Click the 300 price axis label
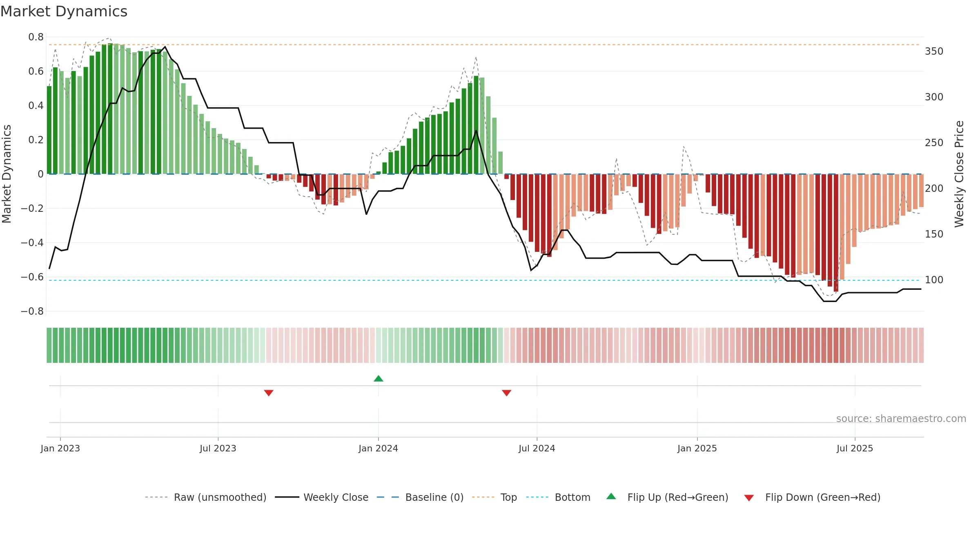This screenshot has height=551, width=980. pyautogui.click(x=934, y=97)
